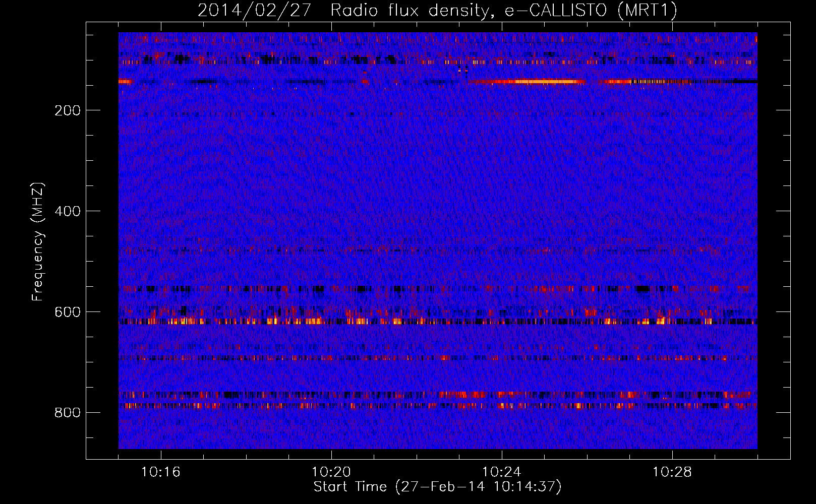Click the "10:24" time tick label

click(x=501, y=472)
